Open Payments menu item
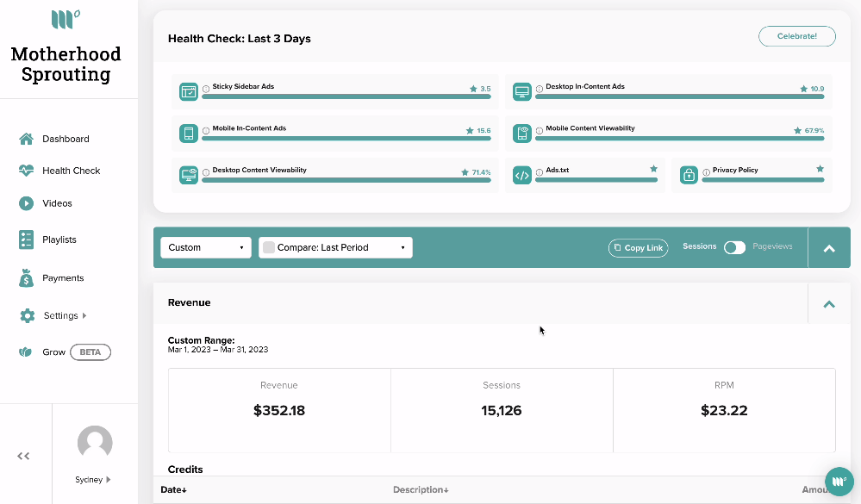This screenshot has width=861, height=504. click(63, 277)
